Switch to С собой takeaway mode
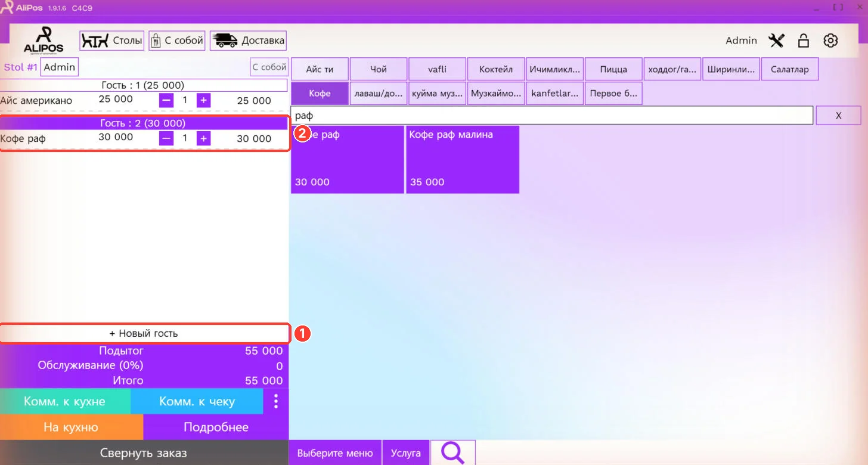Screen dimensions: 868x465 177,41
